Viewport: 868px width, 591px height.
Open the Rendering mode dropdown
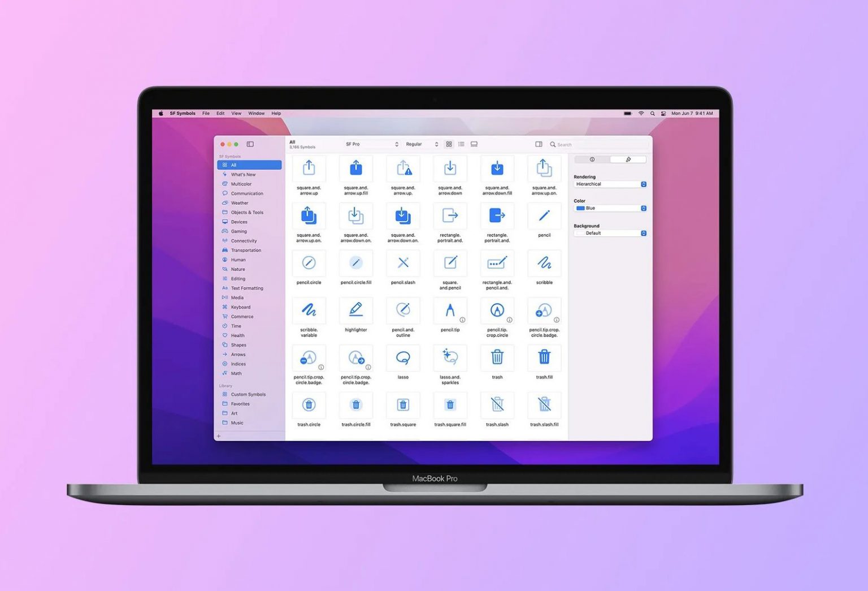point(610,184)
